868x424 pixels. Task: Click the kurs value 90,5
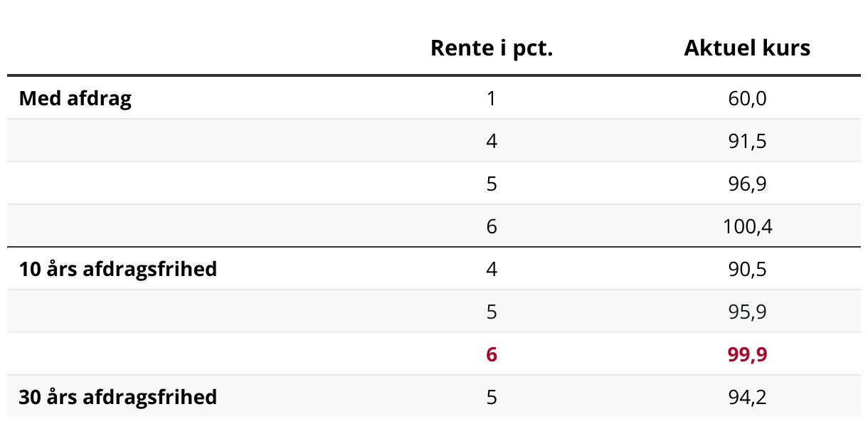[x=747, y=269]
